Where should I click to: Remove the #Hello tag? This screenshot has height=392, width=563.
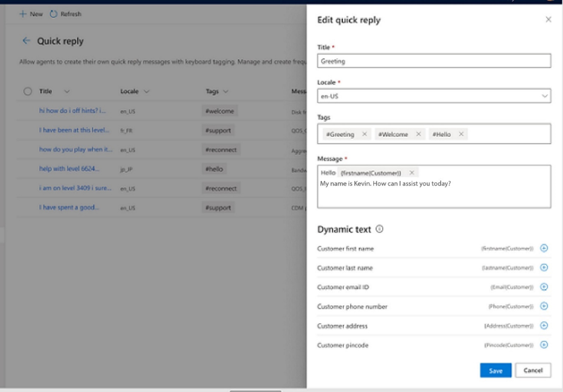tap(461, 134)
